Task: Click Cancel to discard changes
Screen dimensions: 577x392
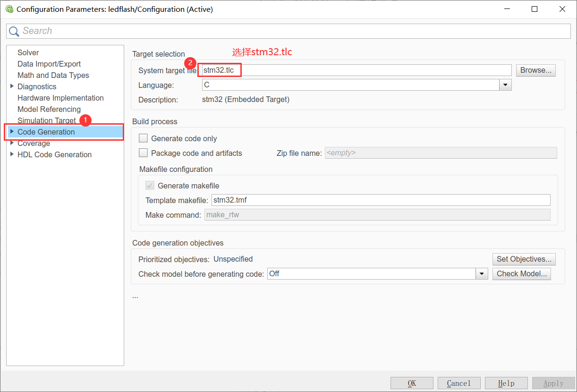Action: coord(459,383)
